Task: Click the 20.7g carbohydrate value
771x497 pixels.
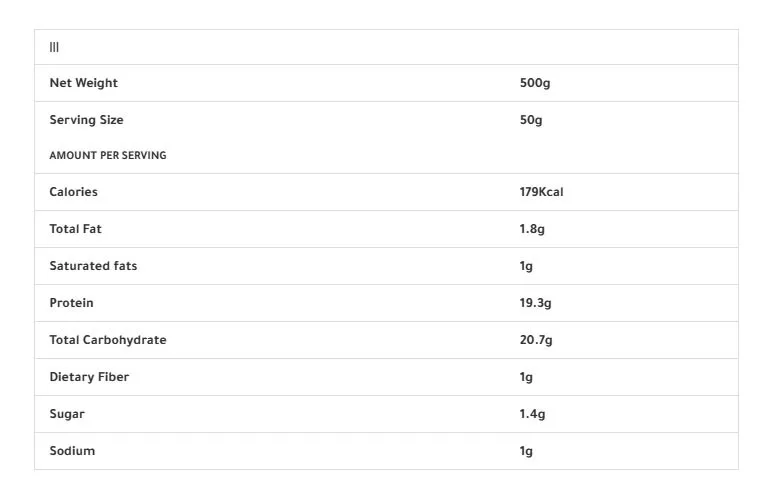Action: 536,340
